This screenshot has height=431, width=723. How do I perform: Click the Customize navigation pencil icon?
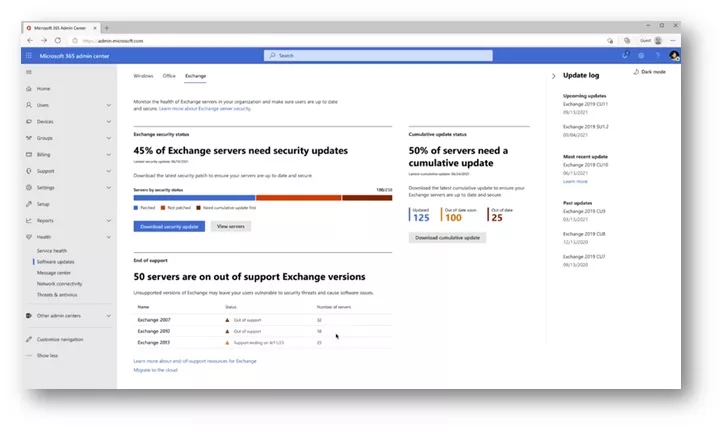pyautogui.click(x=29, y=339)
